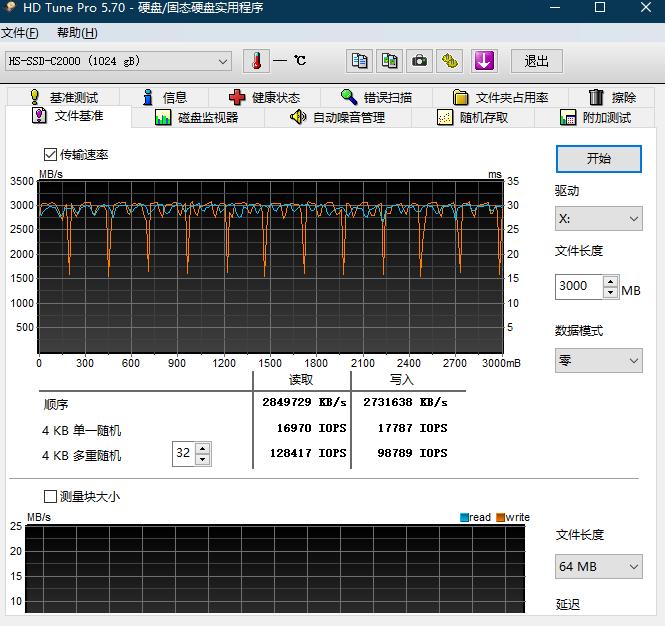
Task: Toggle the 传输速率 checkbox
Action: pos(50,154)
